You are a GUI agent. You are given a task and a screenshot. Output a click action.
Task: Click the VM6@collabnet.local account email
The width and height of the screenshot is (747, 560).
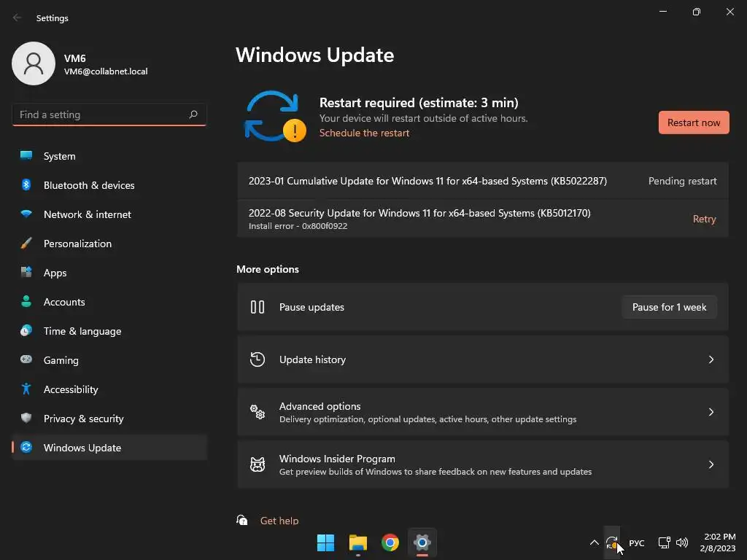pyautogui.click(x=106, y=71)
